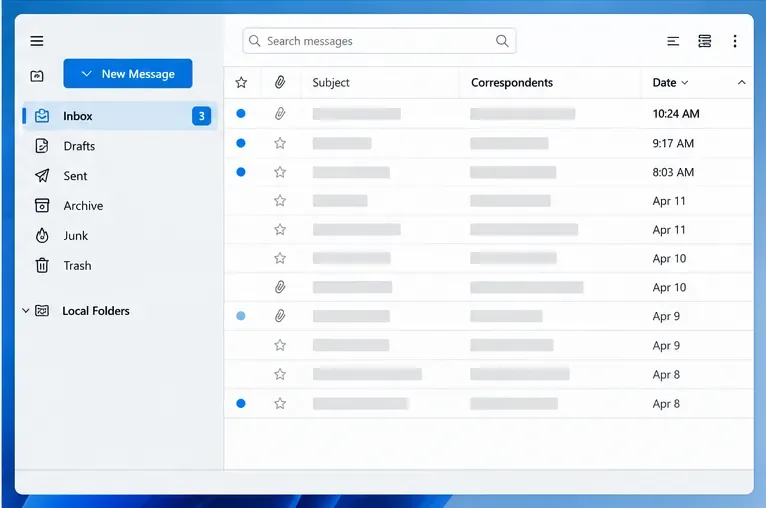Viewport: 766px width, 508px height.
Task: Click the paperclip attachment column header
Action: point(280,82)
